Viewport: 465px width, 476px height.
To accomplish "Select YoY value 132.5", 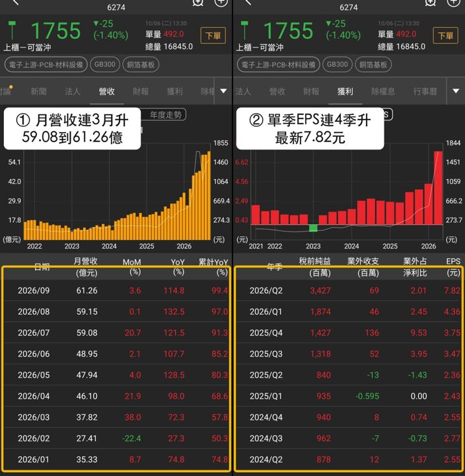I will (x=174, y=312).
